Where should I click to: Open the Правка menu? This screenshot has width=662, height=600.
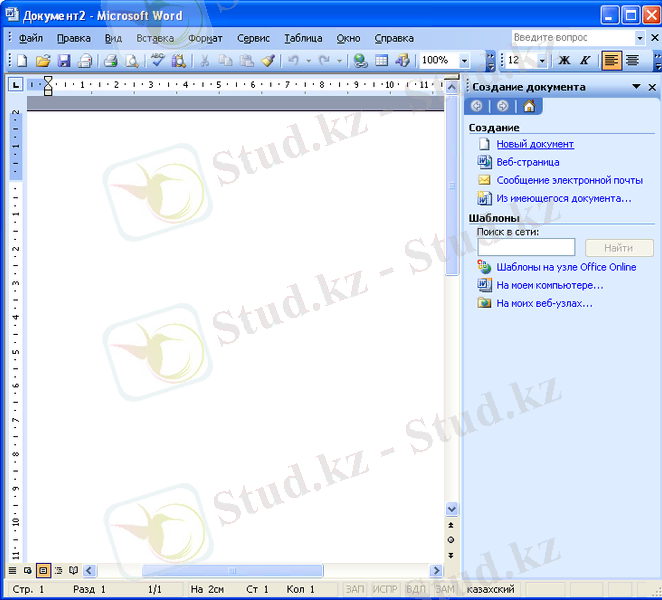click(x=73, y=38)
